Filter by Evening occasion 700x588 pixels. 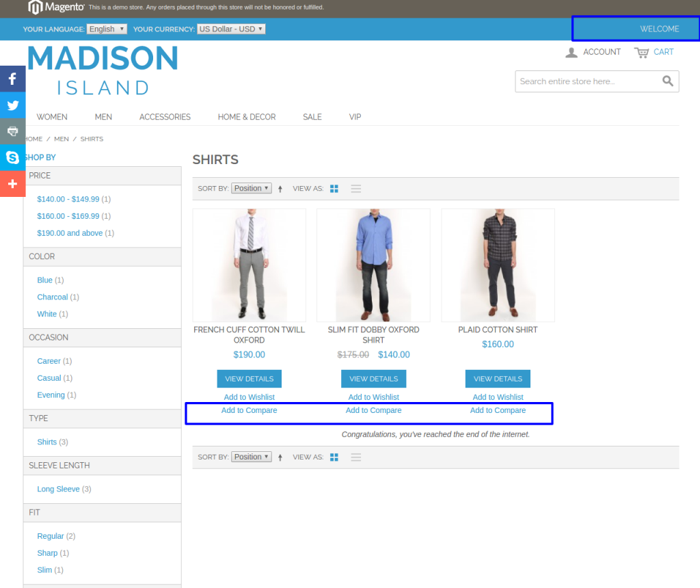point(51,395)
